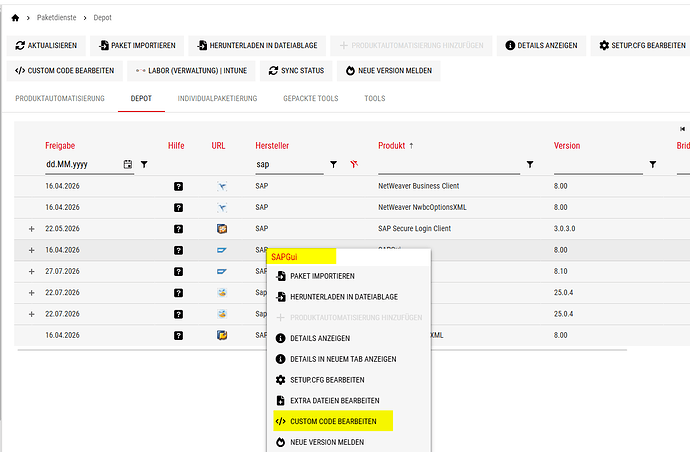The height and width of the screenshot is (452, 690).
Task: Open help icon in the 27.07.2026 row
Action: coord(178,272)
